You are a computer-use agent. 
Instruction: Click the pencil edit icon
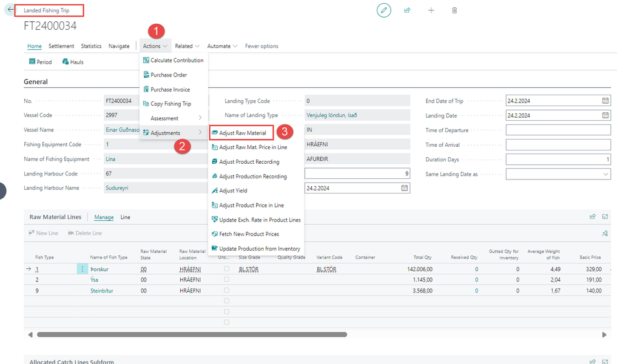point(383,10)
